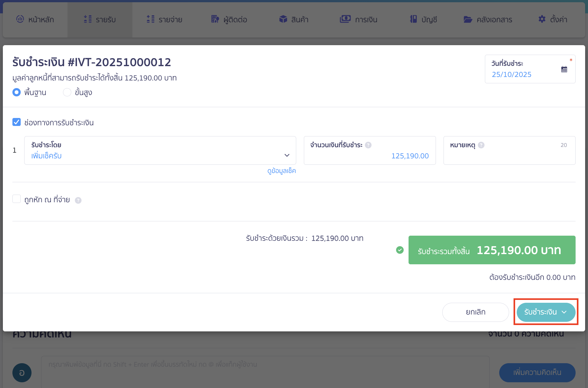
Task: Click help icon beside จำนวนเงินที่รับชำระ
Action: coord(368,145)
